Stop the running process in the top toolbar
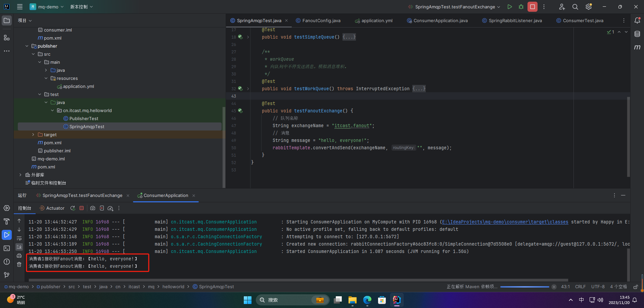 click(x=533, y=7)
